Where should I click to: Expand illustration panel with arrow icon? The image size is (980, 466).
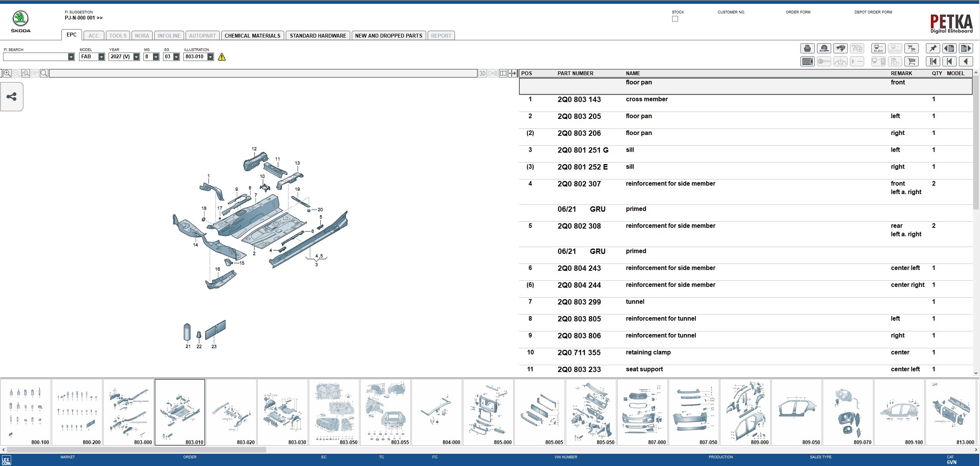(512, 73)
